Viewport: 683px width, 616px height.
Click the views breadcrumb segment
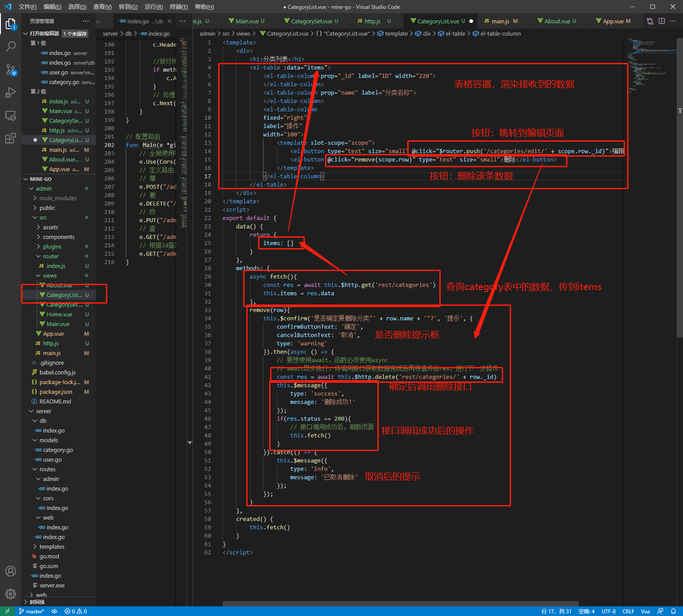243,33
